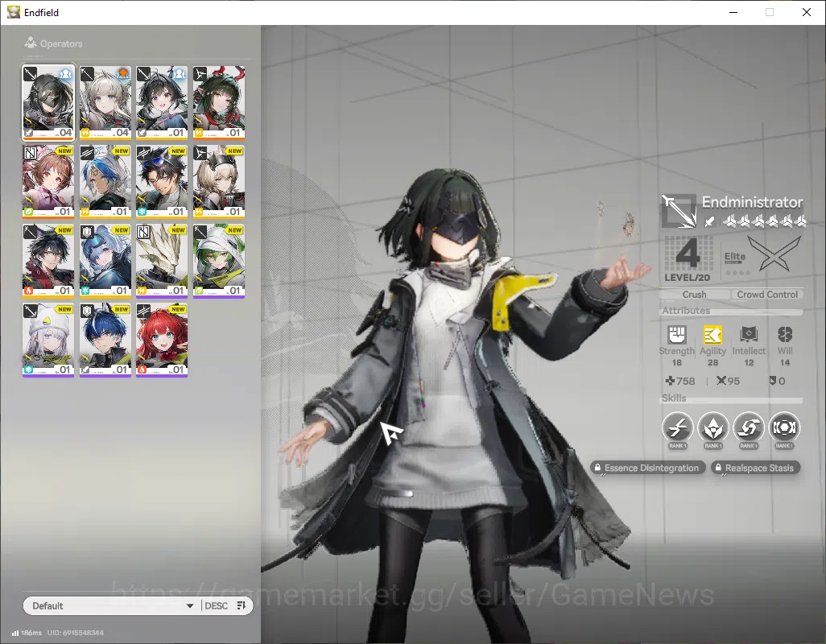
Task: Click the defense shield icon beside 0
Action: pyautogui.click(x=772, y=380)
